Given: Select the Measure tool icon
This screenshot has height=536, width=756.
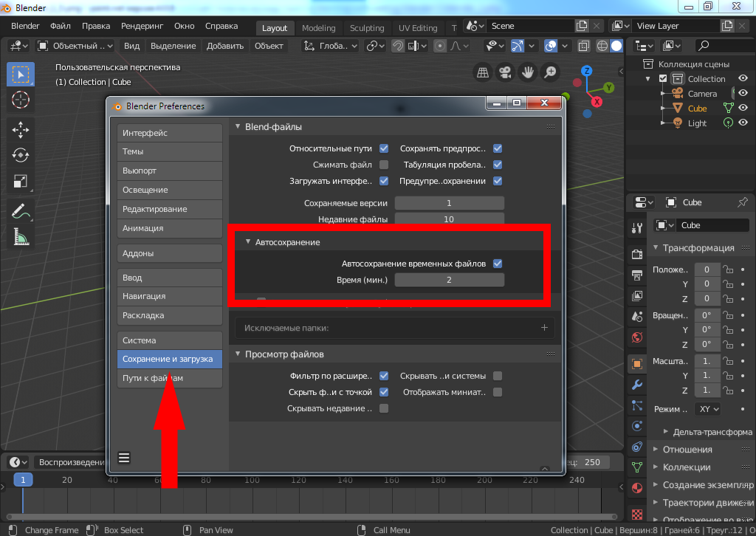Looking at the screenshot, I should coord(21,237).
